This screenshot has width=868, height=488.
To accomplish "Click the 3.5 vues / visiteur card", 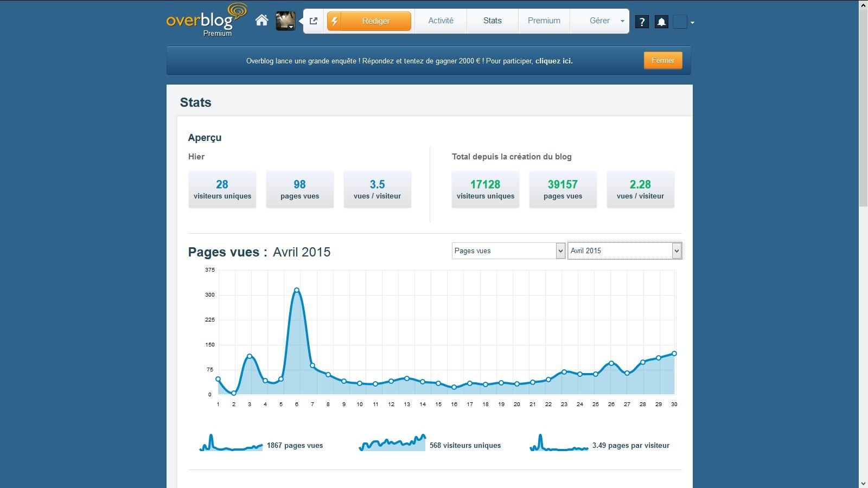I will (x=378, y=189).
